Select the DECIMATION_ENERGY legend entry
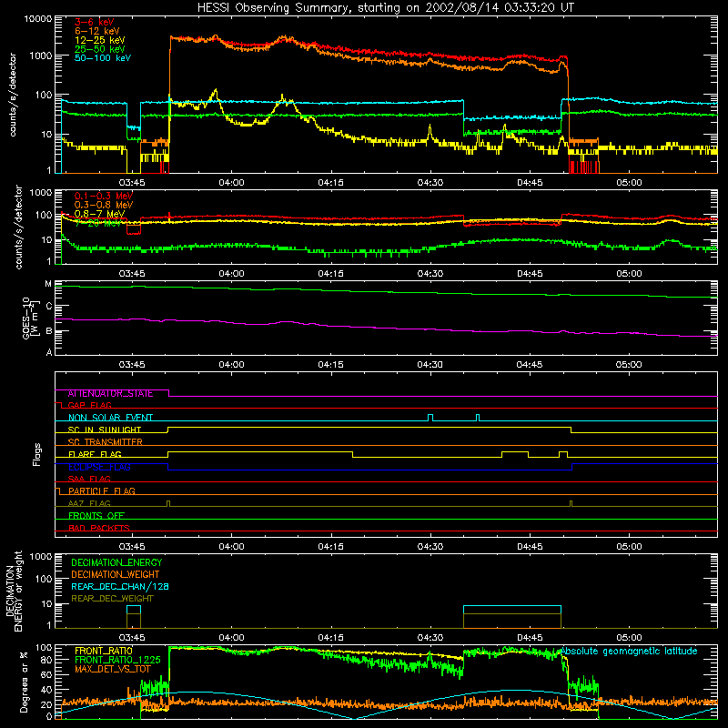This screenshot has height=728, width=728. click(x=116, y=562)
